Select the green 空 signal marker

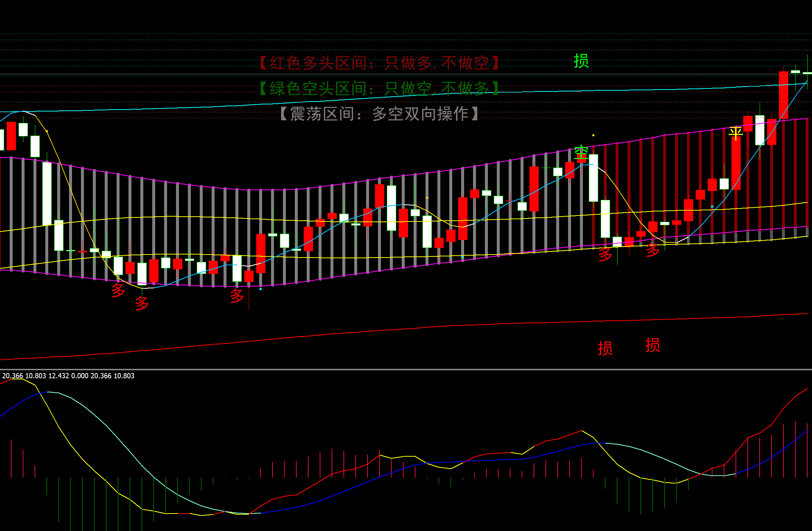click(581, 153)
